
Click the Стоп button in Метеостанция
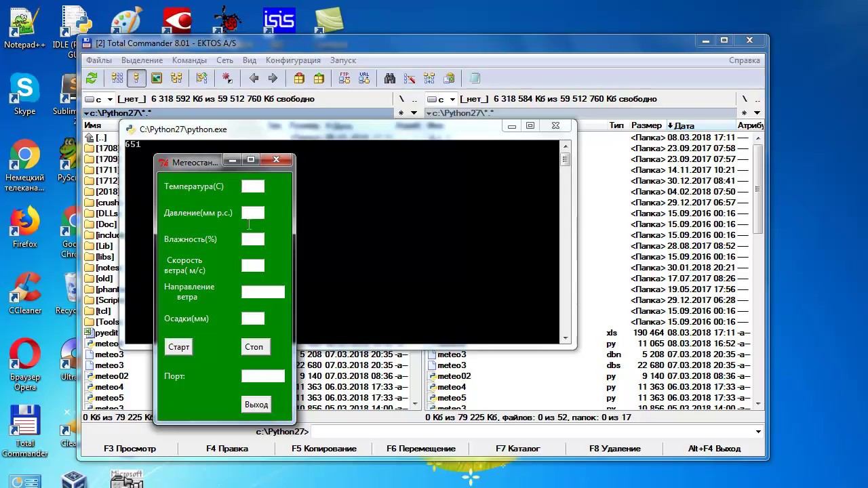click(256, 347)
